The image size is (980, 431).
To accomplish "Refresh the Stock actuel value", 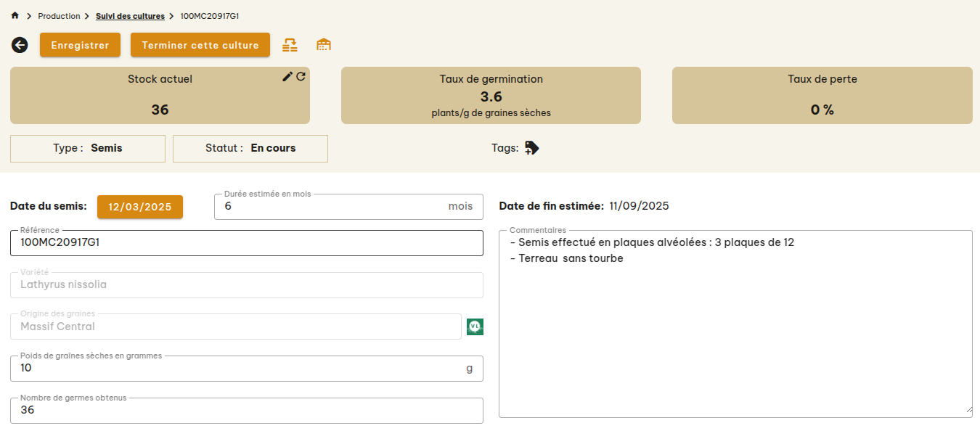I will [x=301, y=77].
